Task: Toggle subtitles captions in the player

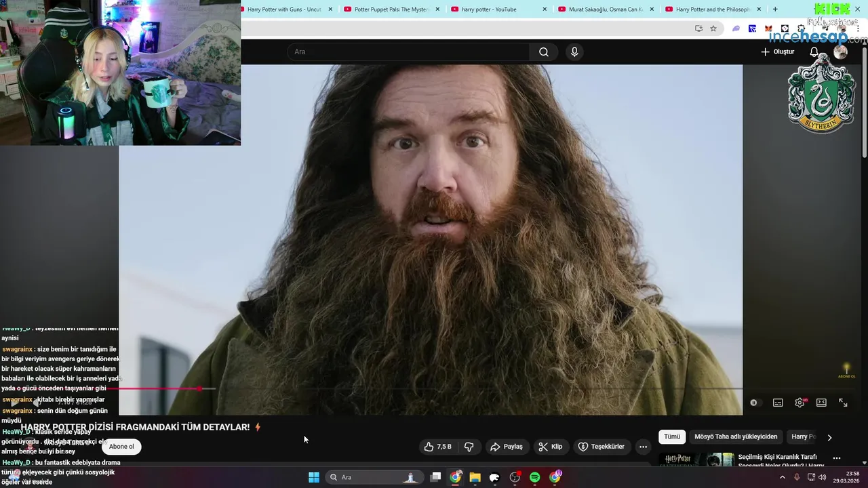Action: point(778,403)
